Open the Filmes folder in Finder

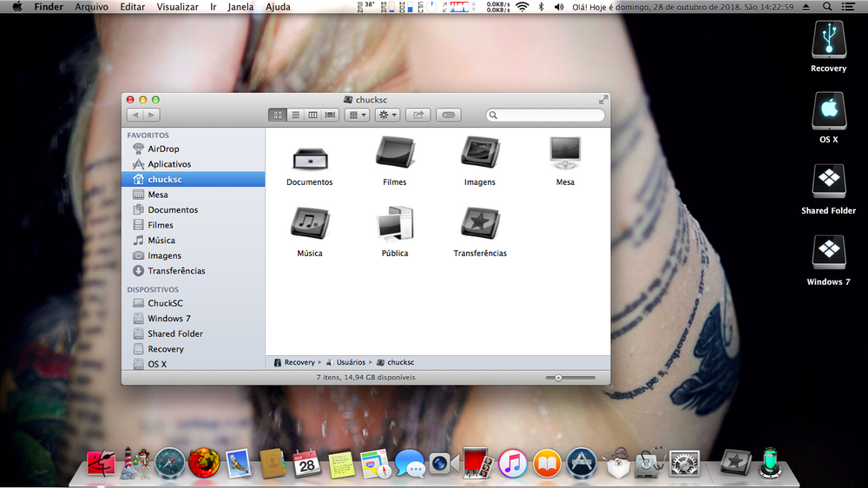click(x=394, y=157)
